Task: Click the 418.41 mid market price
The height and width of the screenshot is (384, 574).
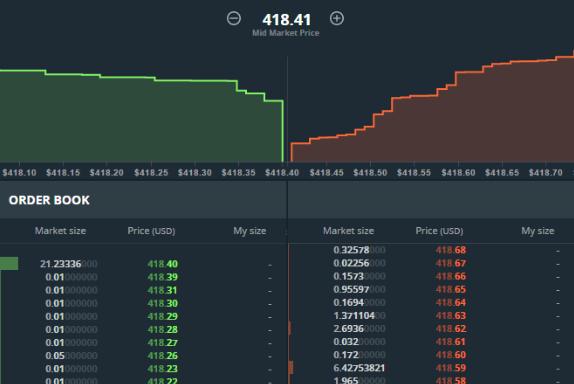Action: pos(286,20)
